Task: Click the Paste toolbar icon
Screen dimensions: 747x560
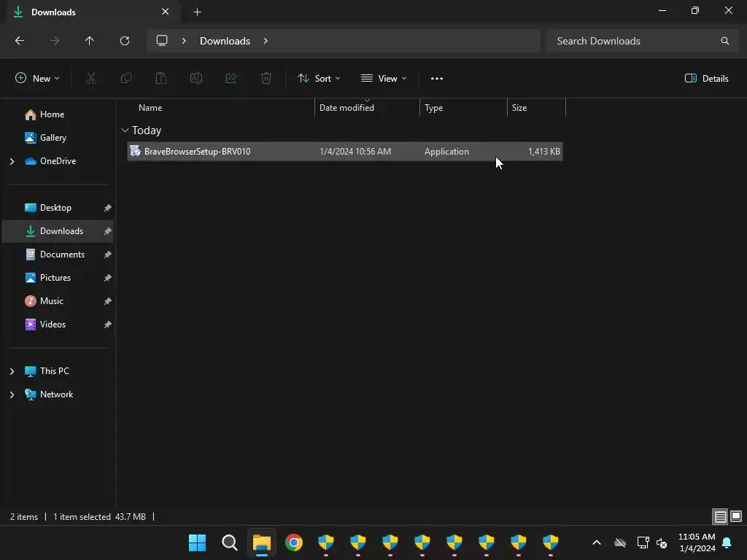Action: click(161, 79)
